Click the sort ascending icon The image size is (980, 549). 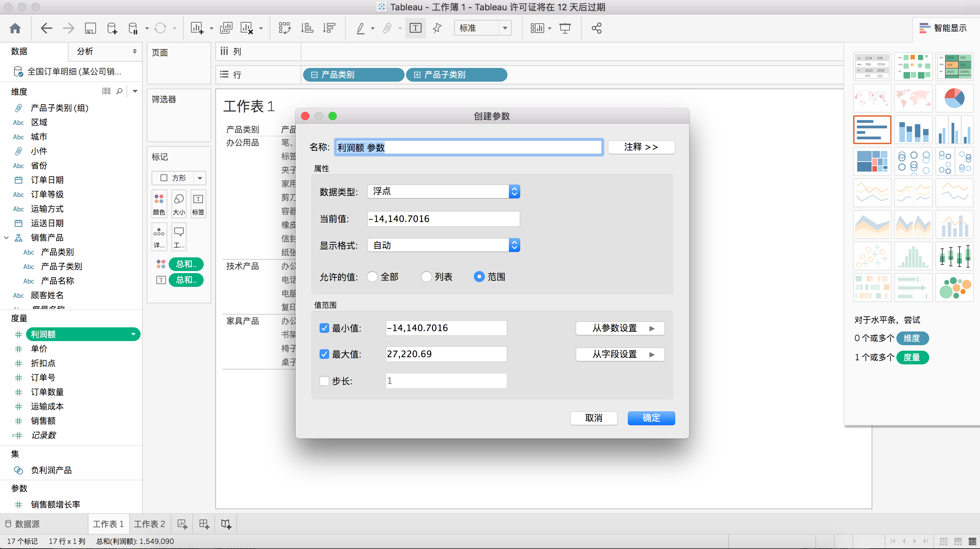[x=307, y=28]
